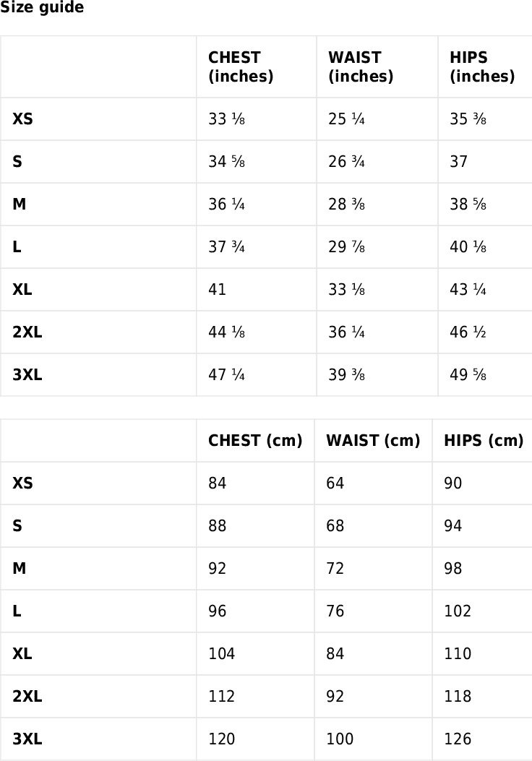Click the 68 waist cm value for S
This screenshot has width=532, height=761.
click(335, 526)
